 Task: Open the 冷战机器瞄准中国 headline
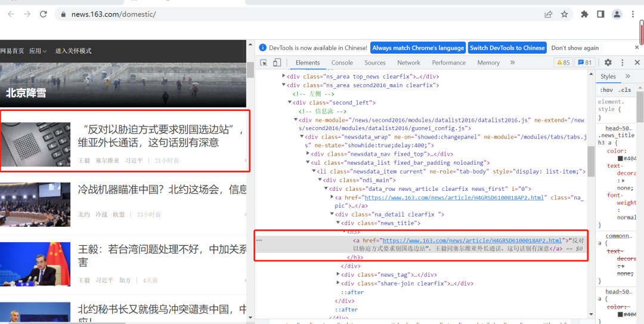[x=162, y=190]
